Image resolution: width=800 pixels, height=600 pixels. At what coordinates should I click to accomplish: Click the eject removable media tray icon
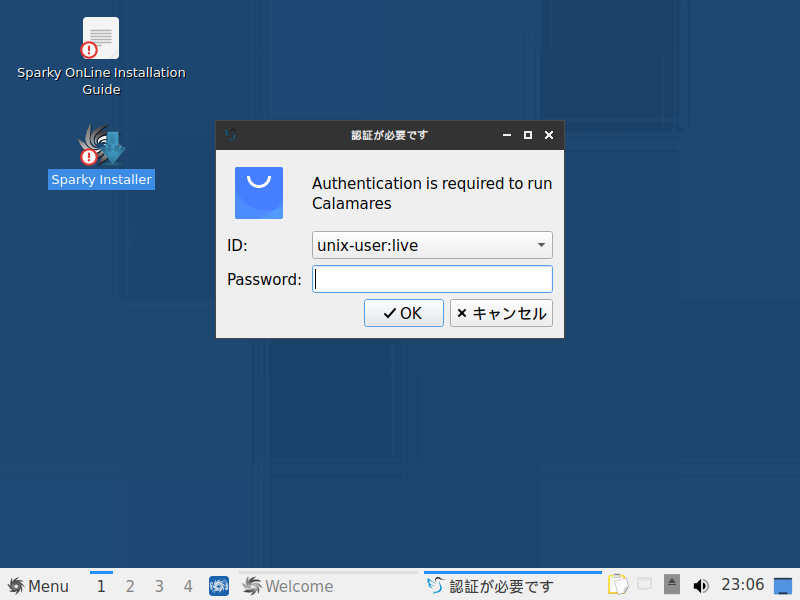click(x=672, y=585)
